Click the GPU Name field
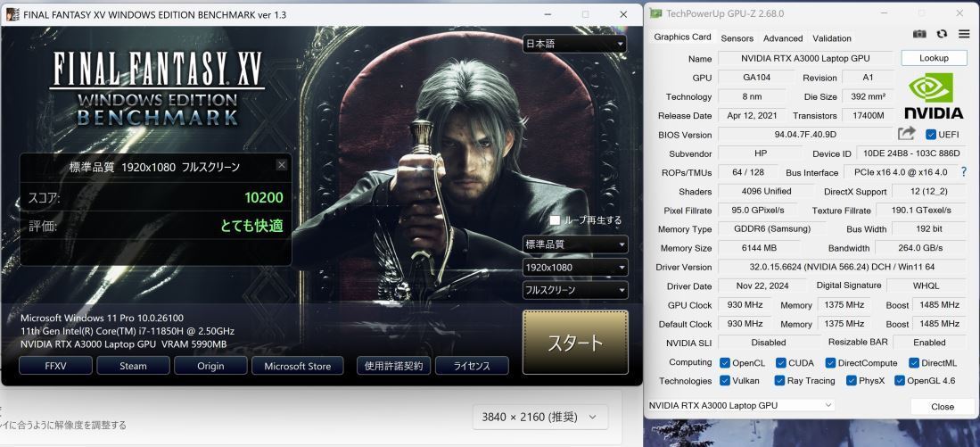The width and height of the screenshot is (980, 447). (805, 58)
